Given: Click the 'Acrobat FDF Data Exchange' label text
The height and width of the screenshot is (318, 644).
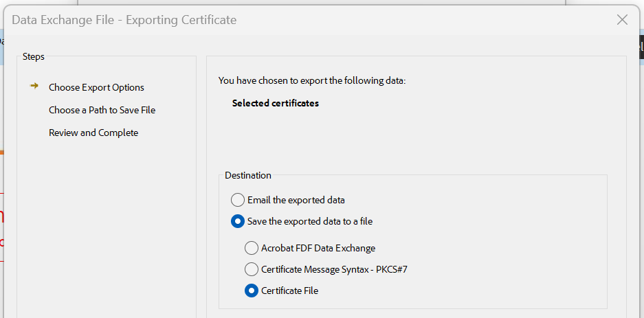Looking at the screenshot, I should pyautogui.click(x=318, y=248).
